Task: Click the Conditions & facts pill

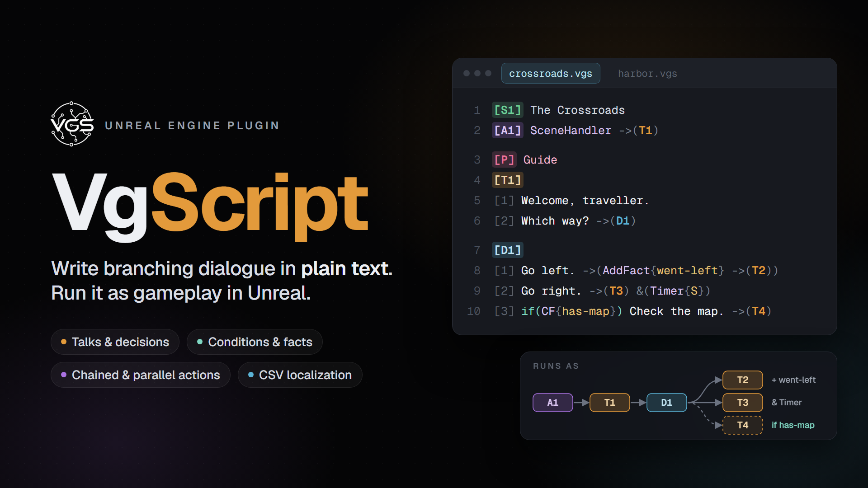Action: coord(255,342)
